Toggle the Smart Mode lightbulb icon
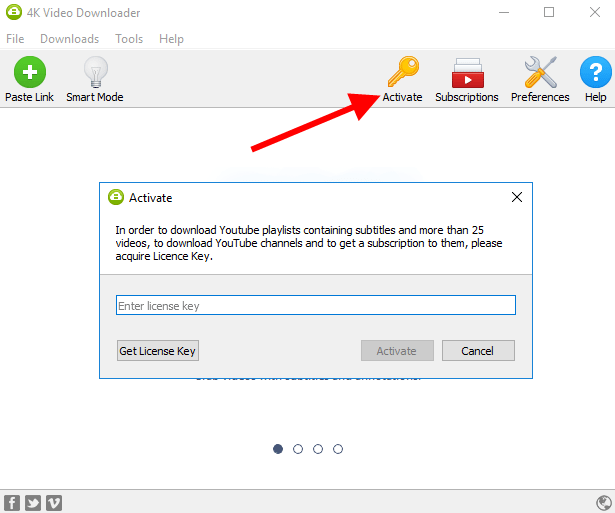This screenshot has height=513, width=615. (x=96, y=72)
